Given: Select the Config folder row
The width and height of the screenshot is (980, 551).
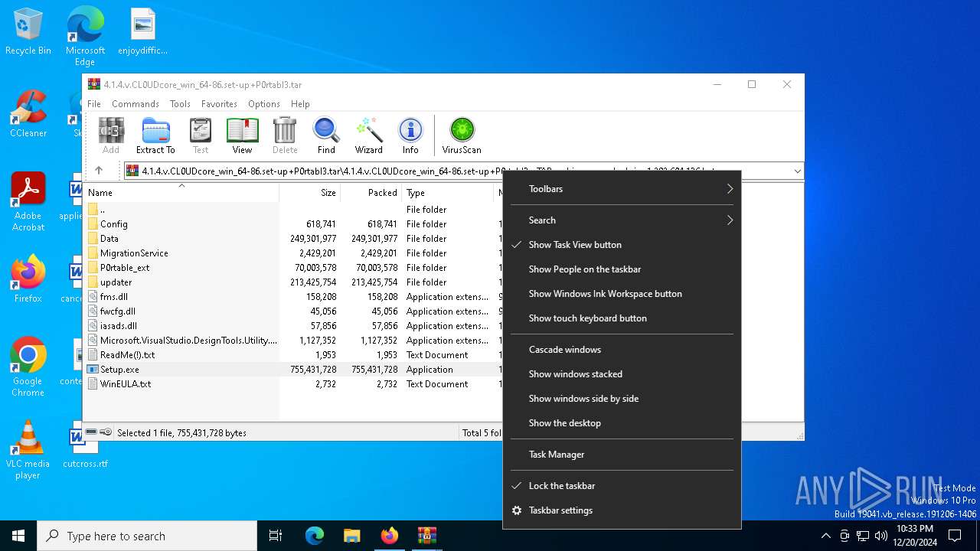Looking at the screenshot, I should (x=292, y=224).
